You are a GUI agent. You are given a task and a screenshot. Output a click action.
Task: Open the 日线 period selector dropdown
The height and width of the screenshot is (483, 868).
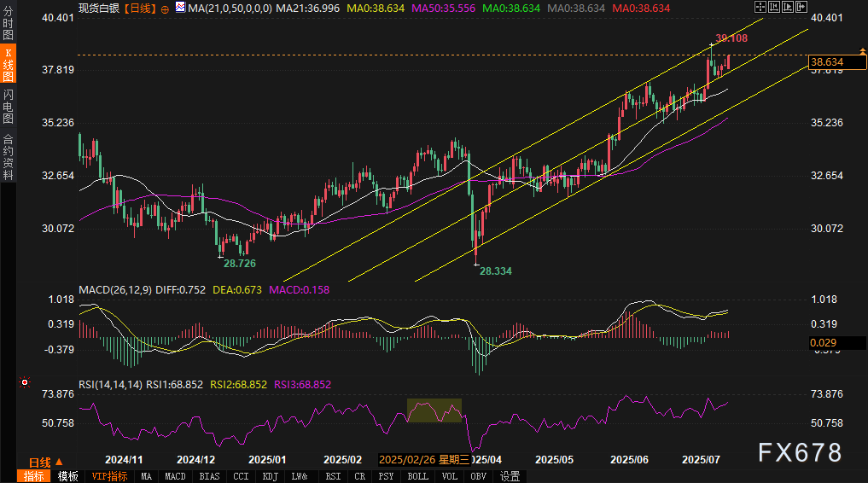click(40, 462)
